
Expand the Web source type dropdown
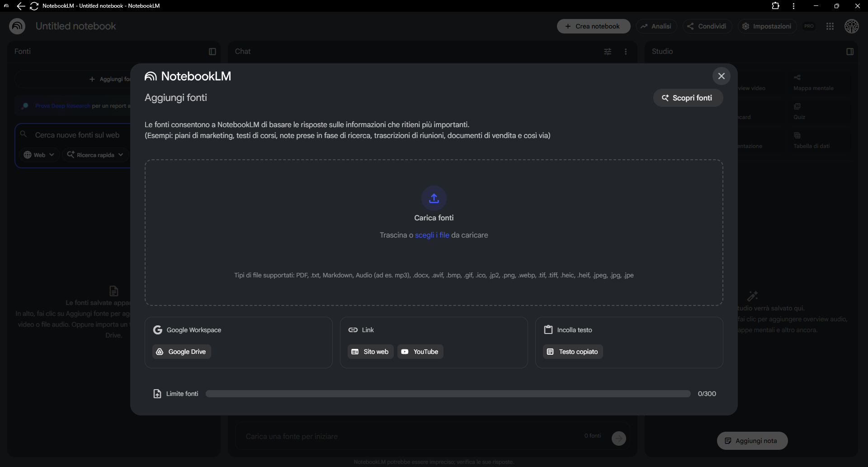click(x=39, y=155)
